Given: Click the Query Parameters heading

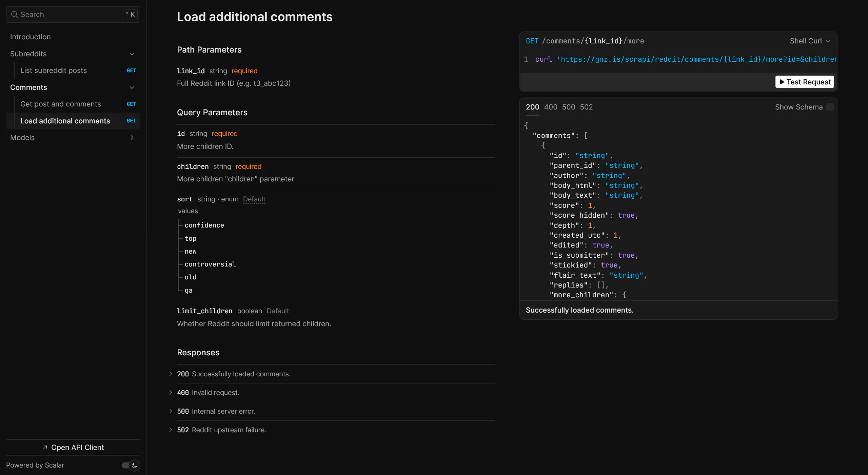Looking at the screenshot, I should pos(212,113).
